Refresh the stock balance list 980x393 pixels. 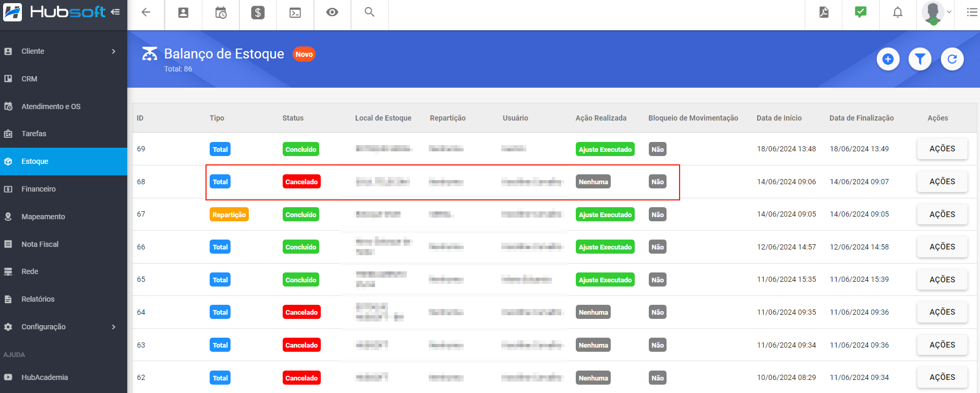952,59
